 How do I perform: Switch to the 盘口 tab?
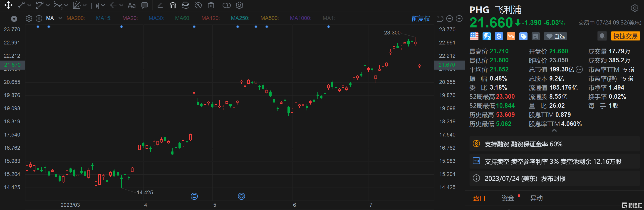pos(479,198)
